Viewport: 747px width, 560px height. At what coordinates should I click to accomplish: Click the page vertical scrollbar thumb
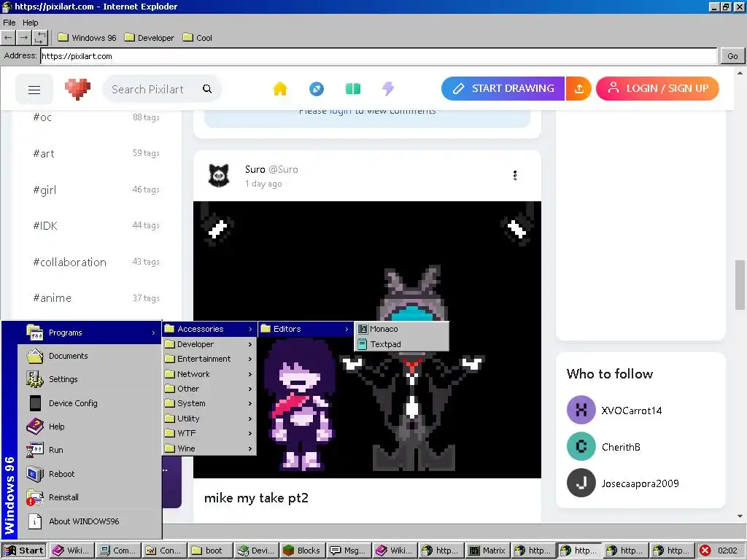[740, 285]
